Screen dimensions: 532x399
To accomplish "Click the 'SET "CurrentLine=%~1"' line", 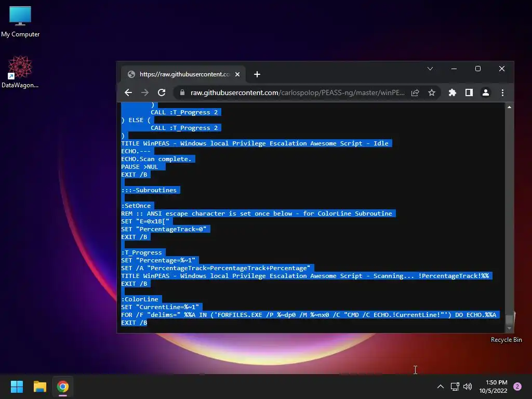I will point(160,307).
